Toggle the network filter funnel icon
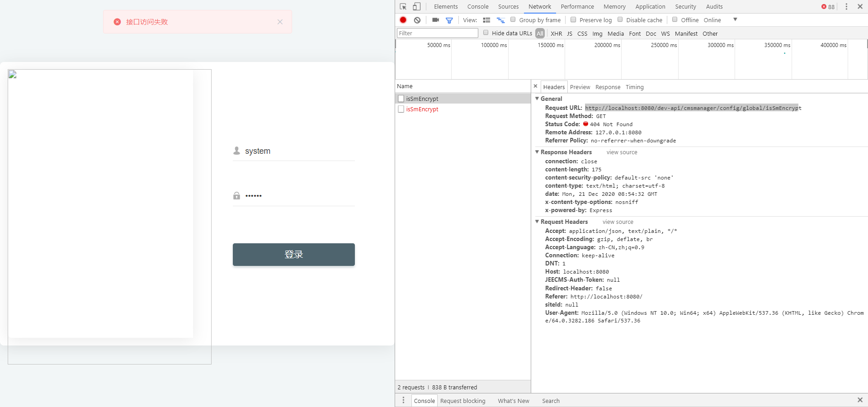The image size is (868, 407). point(449,20)
